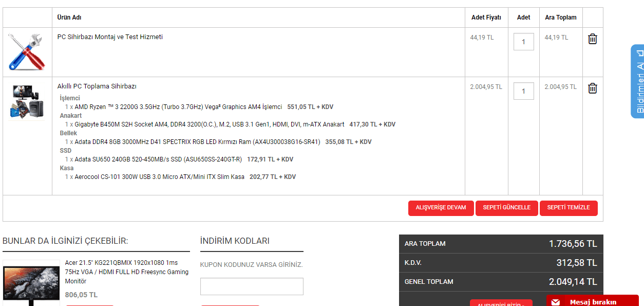Click the 806,05 TL monitor price
Image resolution: width=644 pixels, height=306 pixels.
(81, 295)
